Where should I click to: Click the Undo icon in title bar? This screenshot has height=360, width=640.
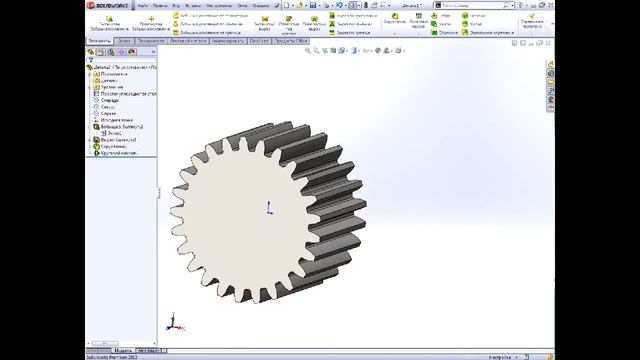click(339, 5)
